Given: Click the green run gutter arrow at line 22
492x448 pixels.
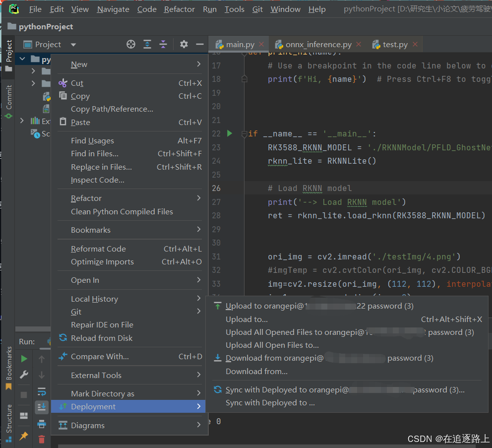Looking at the screenshot, I should 230,133.
